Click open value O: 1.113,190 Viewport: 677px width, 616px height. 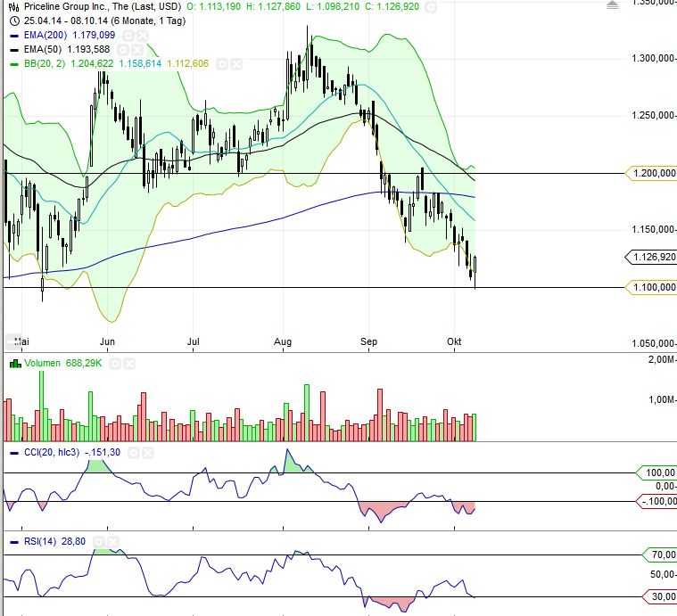[214, 6]
